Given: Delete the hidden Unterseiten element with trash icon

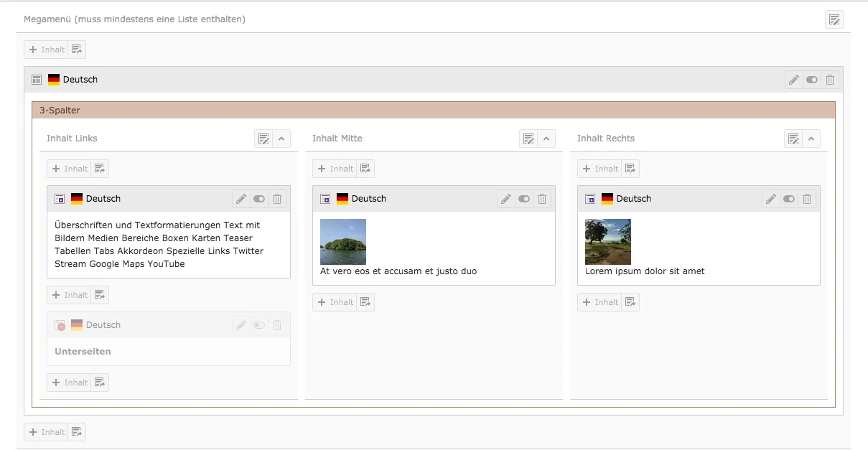Looking at the screenshot, I should [x=277, y=325].
